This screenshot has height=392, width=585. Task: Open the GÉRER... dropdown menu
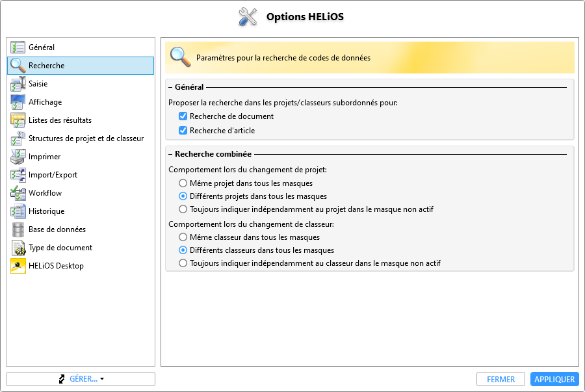coord(81,379)
